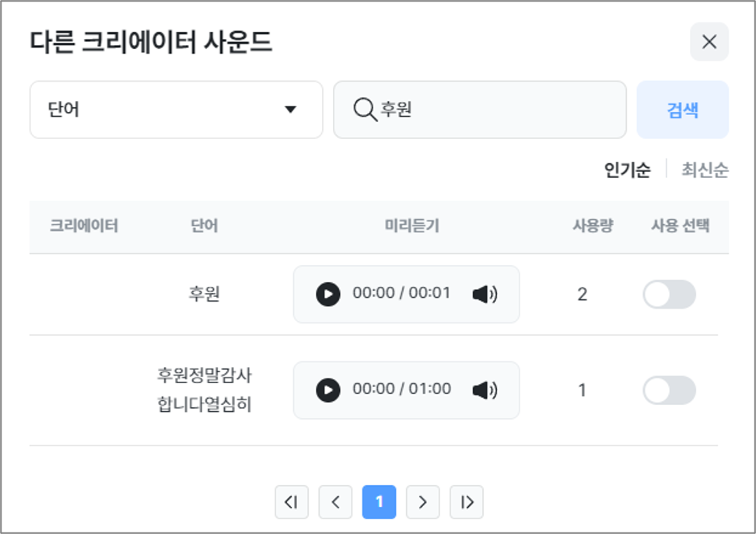Mute the 후원 sound preview volume
The width and height of the screenshot is (756, 534).
click(485, 295)
